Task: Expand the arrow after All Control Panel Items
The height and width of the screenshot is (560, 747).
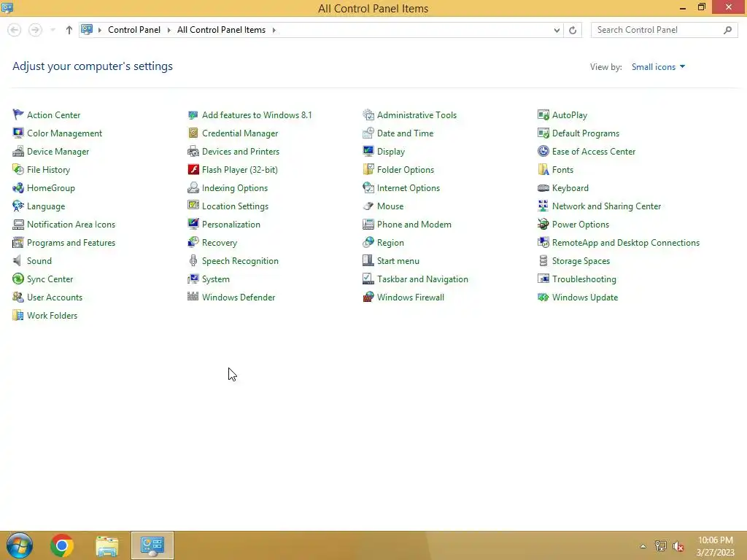Action: (274, 30)
